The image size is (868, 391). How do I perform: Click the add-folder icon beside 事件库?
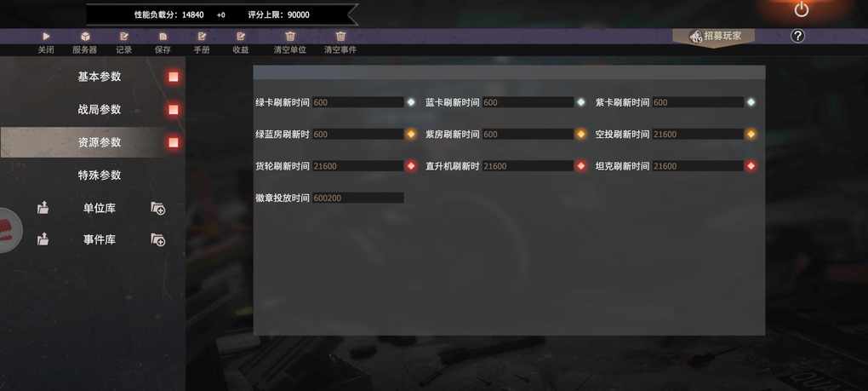(x=158, y=239)
